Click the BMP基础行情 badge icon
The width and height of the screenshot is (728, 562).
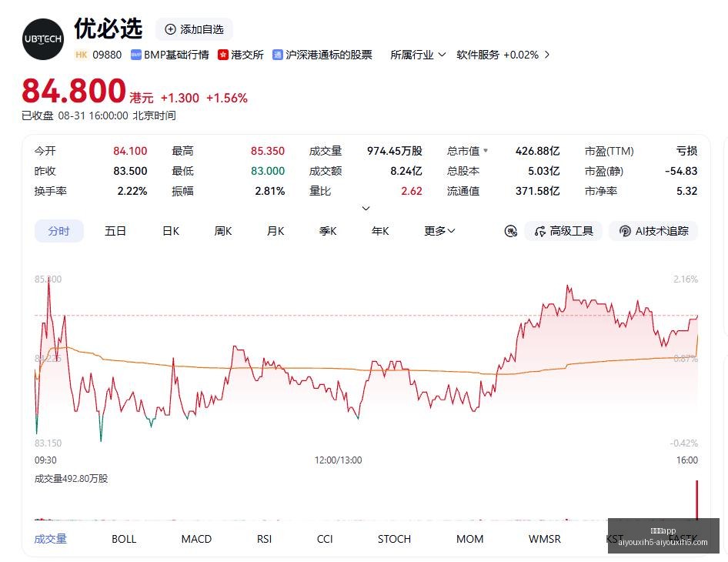(x=135, y=55)
